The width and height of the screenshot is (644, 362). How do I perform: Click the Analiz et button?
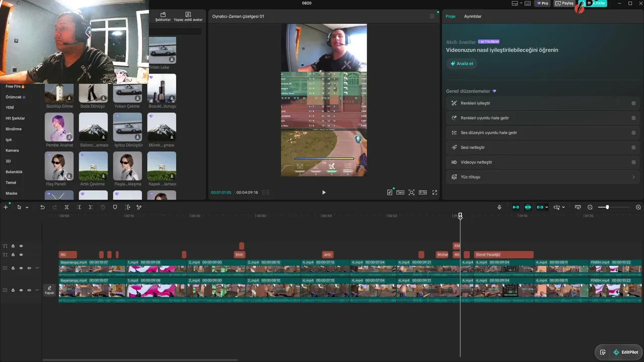click(x=461, y=64)
